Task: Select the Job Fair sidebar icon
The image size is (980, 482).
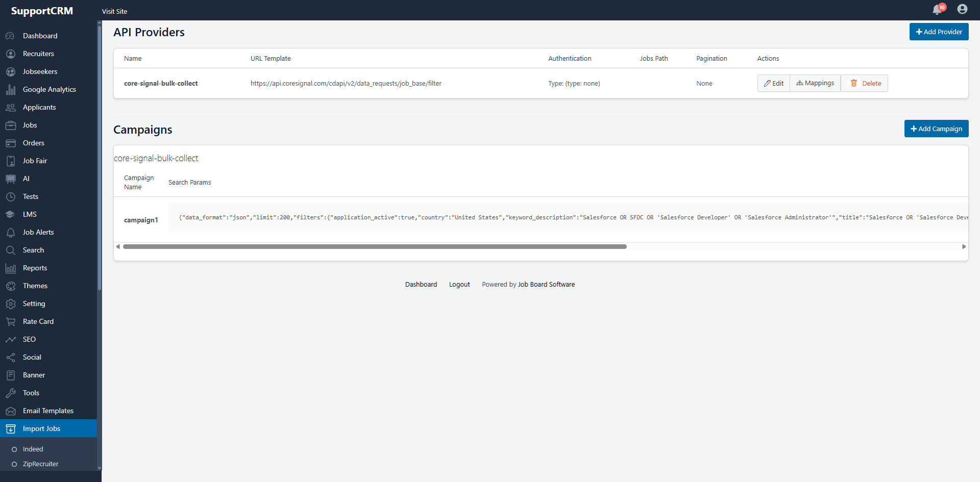Action: click(11, 161)
